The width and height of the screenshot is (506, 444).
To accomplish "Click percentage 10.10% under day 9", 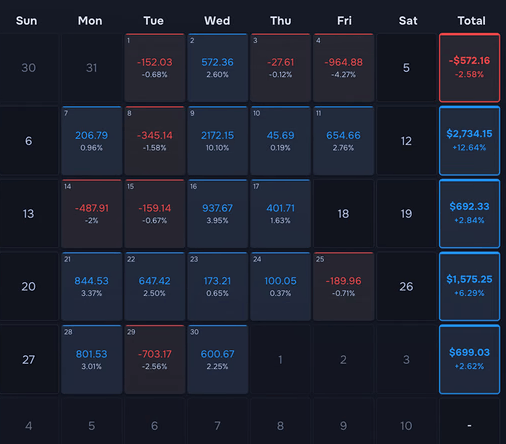I will pos(217,148).
